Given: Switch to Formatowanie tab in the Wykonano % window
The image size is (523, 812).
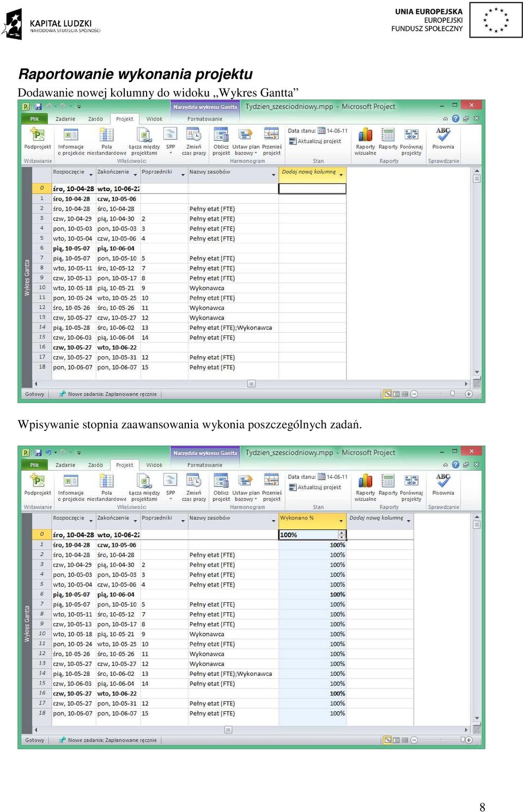Looking at the screenshot, I should click(x=205, y=465).
